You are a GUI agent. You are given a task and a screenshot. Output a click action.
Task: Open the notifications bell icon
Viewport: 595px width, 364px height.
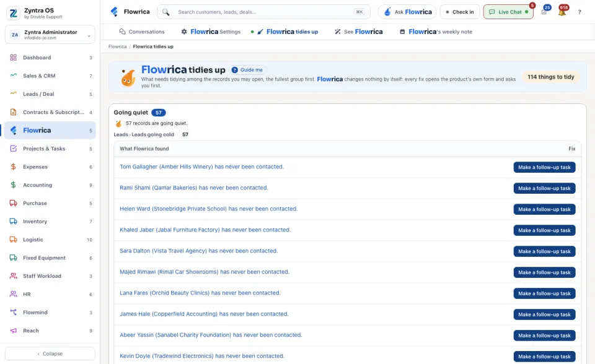[x=562, y=12]
